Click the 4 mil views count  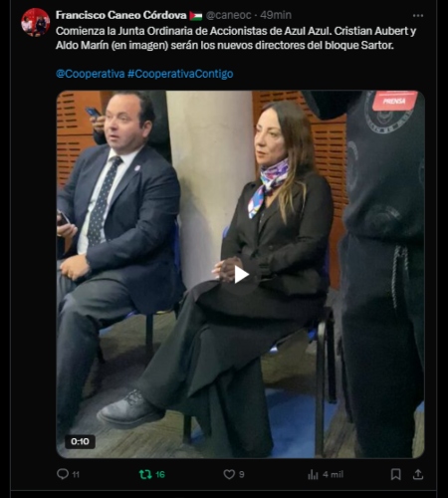click(333, 474)
